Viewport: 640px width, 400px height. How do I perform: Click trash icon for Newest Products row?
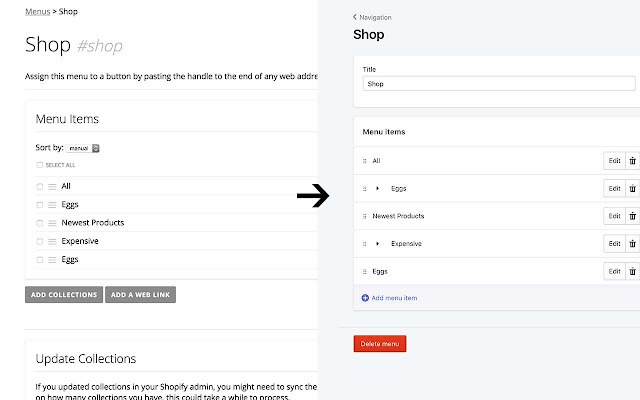[x=632, y=216]
